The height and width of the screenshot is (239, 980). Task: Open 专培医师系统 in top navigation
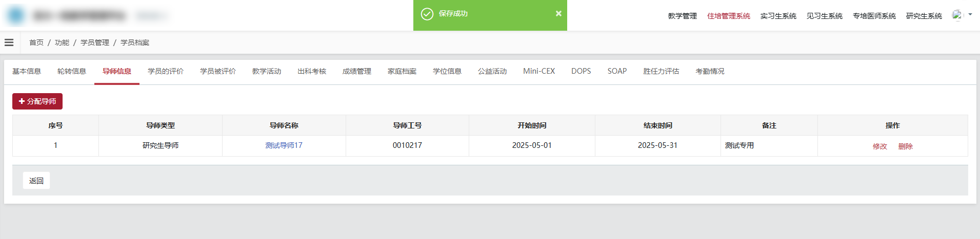coord(874,16)
